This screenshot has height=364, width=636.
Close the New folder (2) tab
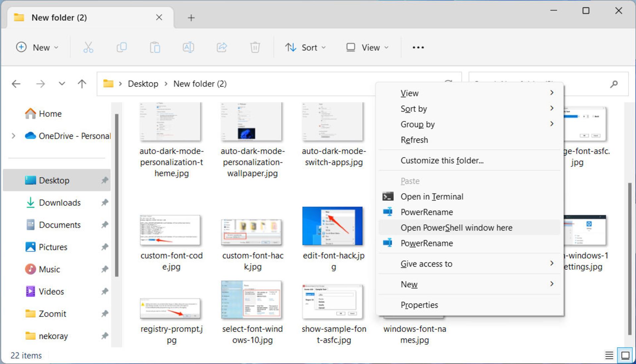pyautogui.click(x=159, y=17)
